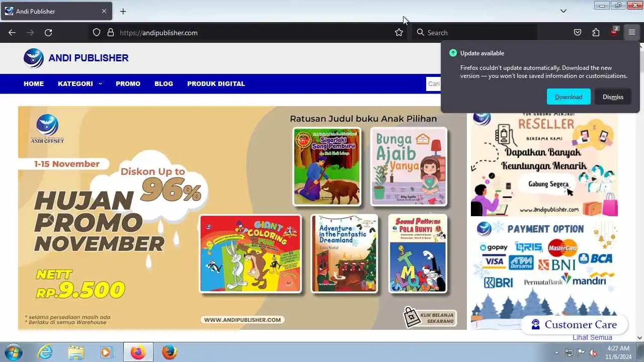Screen dimensions: 644x362
Task: Open Windows Media Player taskbar icon
Action: pyautogui.click(x=106, y=352)
